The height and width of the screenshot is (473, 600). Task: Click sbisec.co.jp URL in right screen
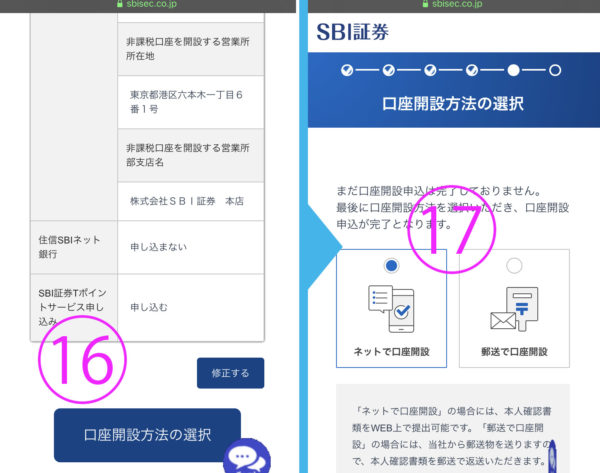457,4
